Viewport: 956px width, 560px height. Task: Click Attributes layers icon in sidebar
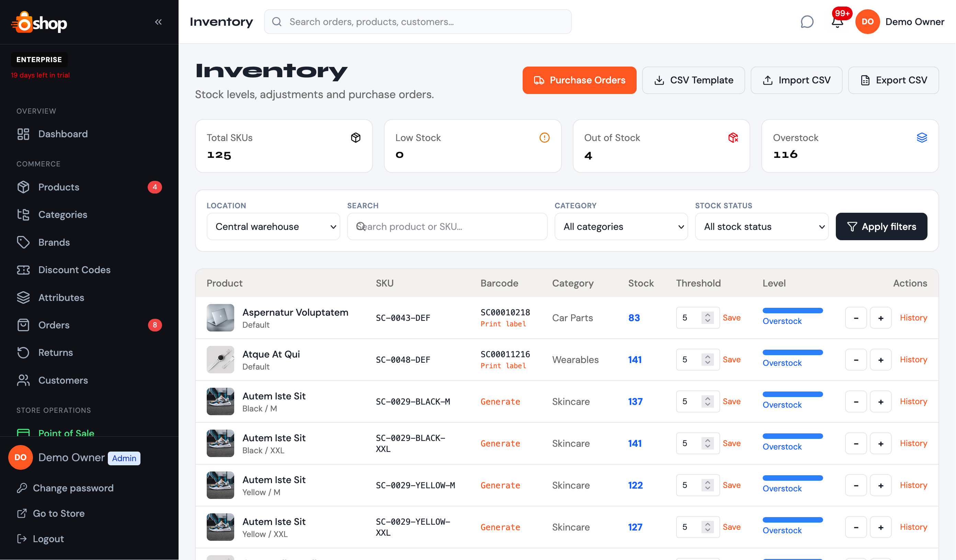tap(23, 297)
